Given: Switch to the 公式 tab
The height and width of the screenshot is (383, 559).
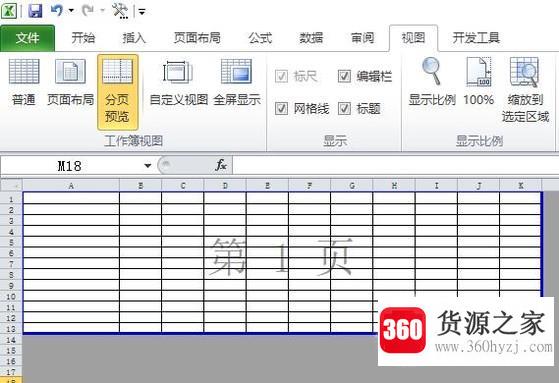Looking at the screenshot, I should (x=260, y=38).
